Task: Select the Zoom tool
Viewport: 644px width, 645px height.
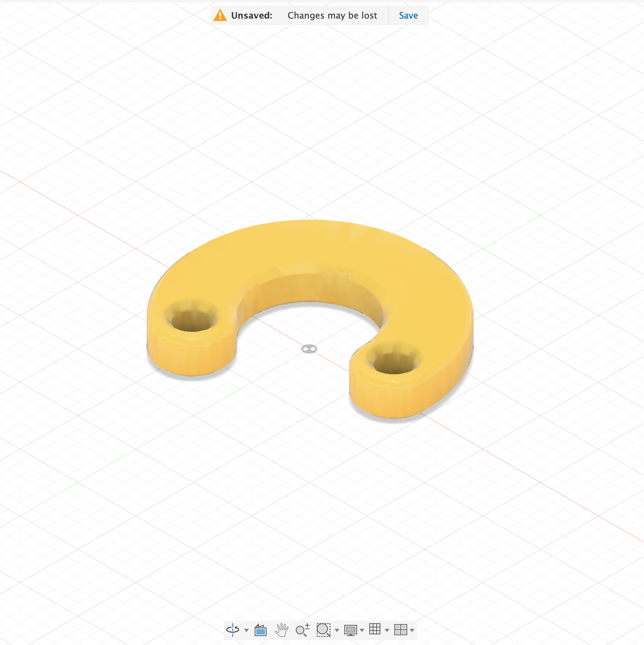Action: [303, 630]
